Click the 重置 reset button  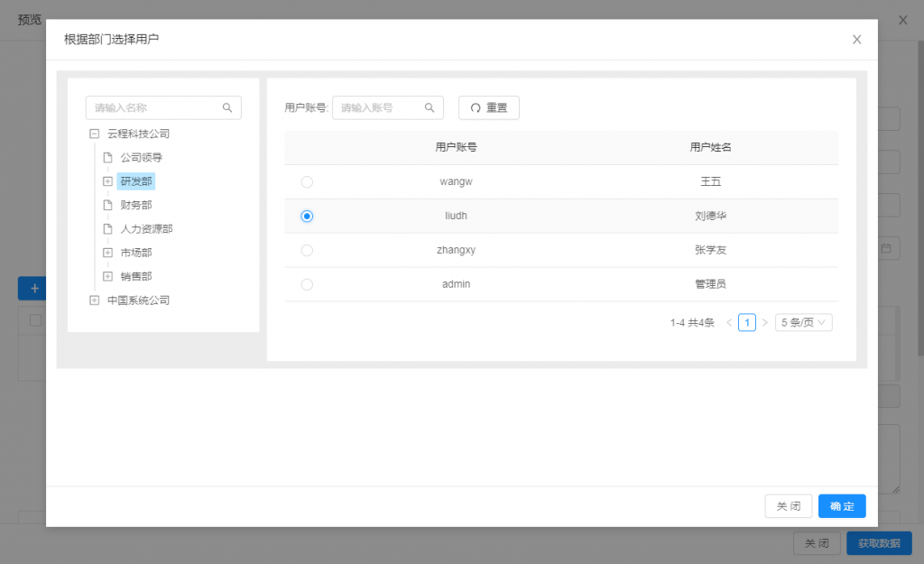coord(488,108)
